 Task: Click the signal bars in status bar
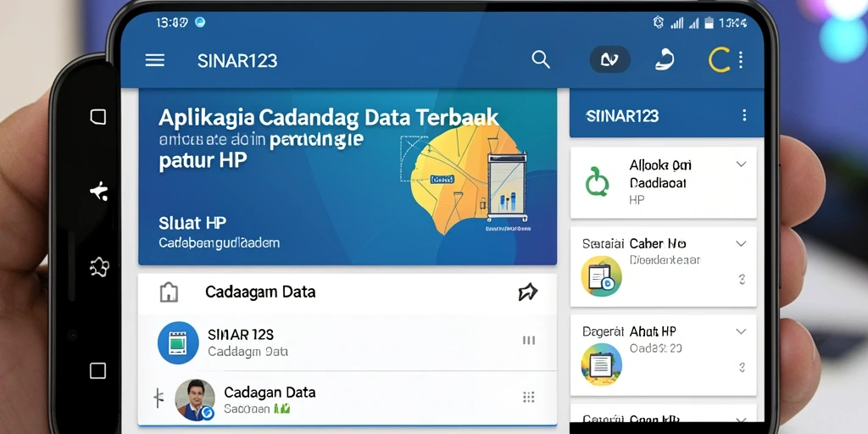676,23
